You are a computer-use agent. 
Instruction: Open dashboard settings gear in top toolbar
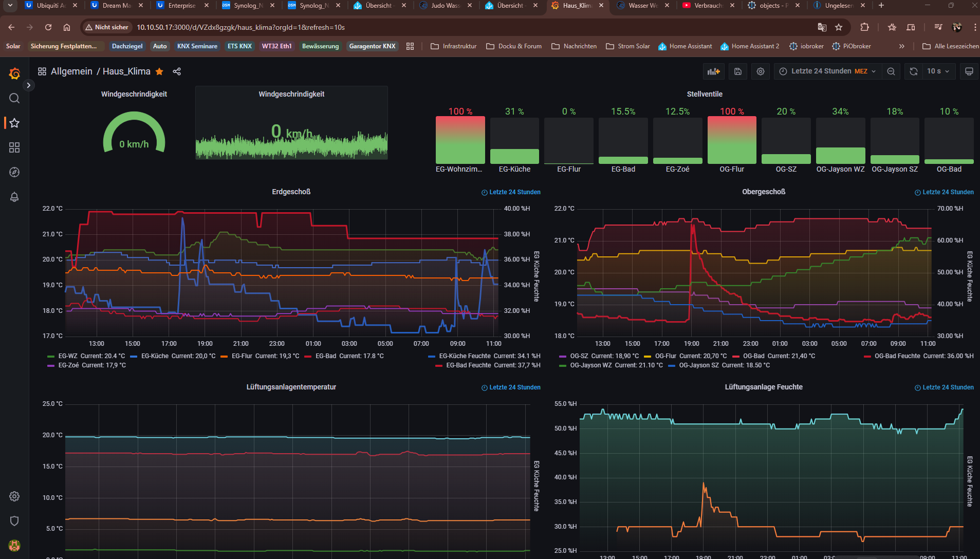[761, 71]
